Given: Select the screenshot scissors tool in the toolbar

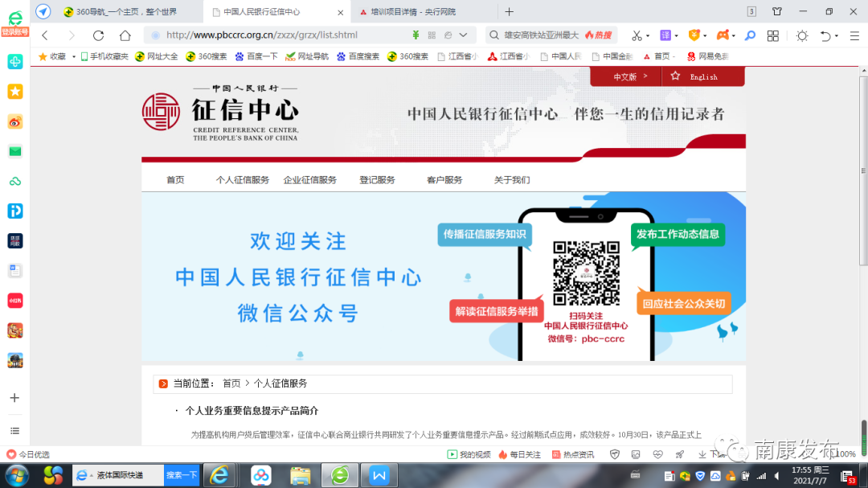Looking at the screenshot, I should pyautogui.click(x=637, y=35).
